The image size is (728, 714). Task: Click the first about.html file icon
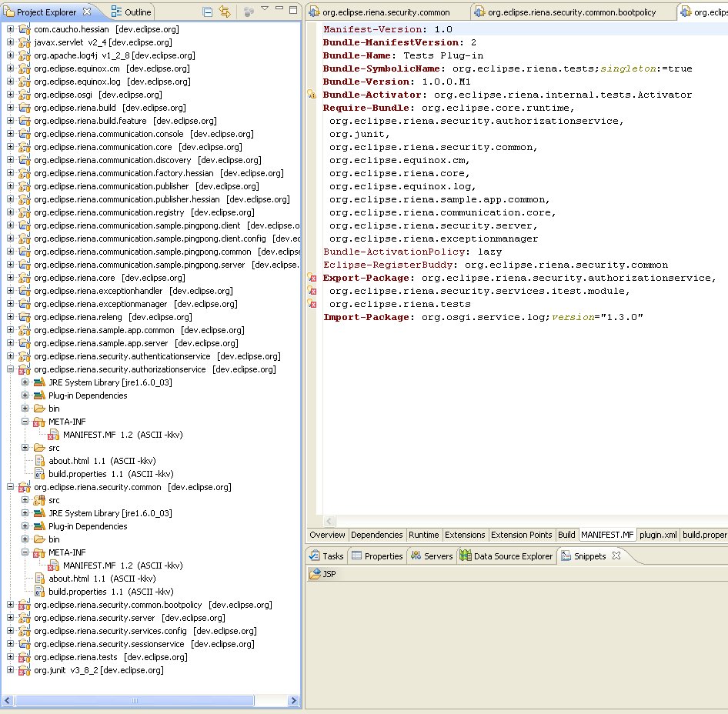pos(40,461)
